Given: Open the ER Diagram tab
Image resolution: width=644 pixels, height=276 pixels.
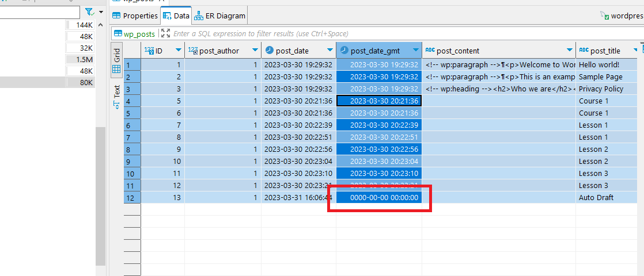Looking at the screenshot, I should pyautogui.click(x=219, y=16).
